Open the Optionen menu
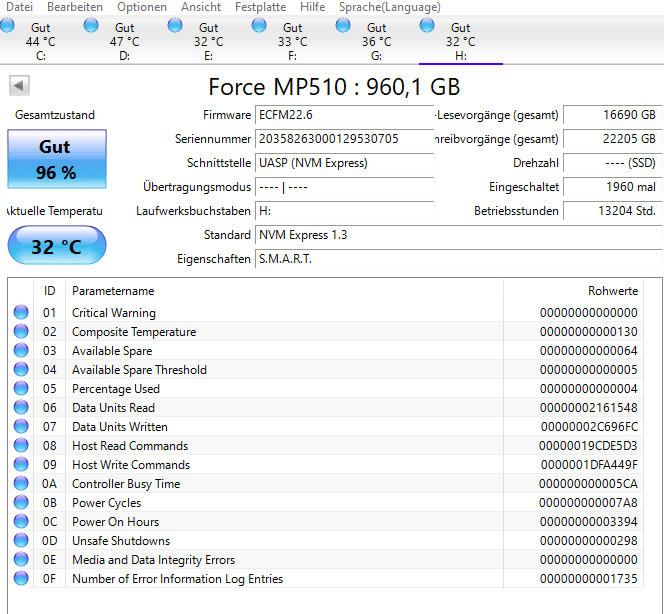 coord(142,7)
